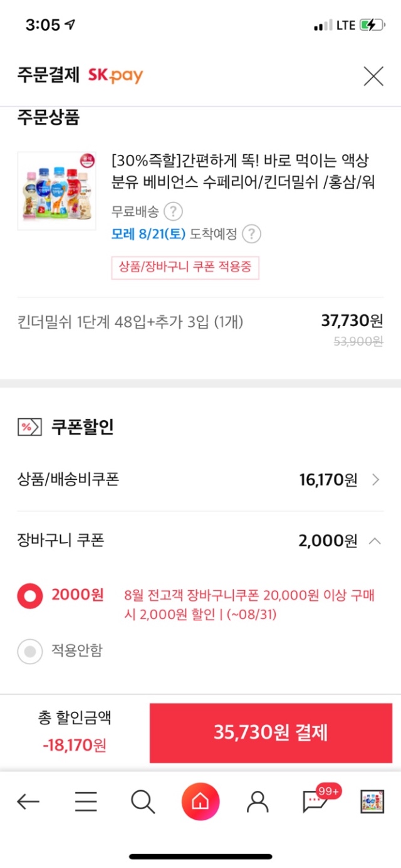Close the order payment page
401x868 pixels.
tap(373, 77)
